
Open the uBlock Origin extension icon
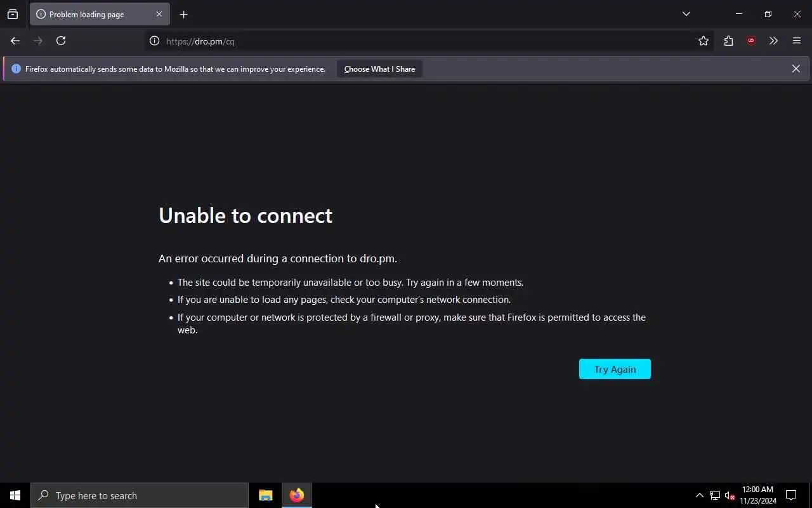pos(751,41)
